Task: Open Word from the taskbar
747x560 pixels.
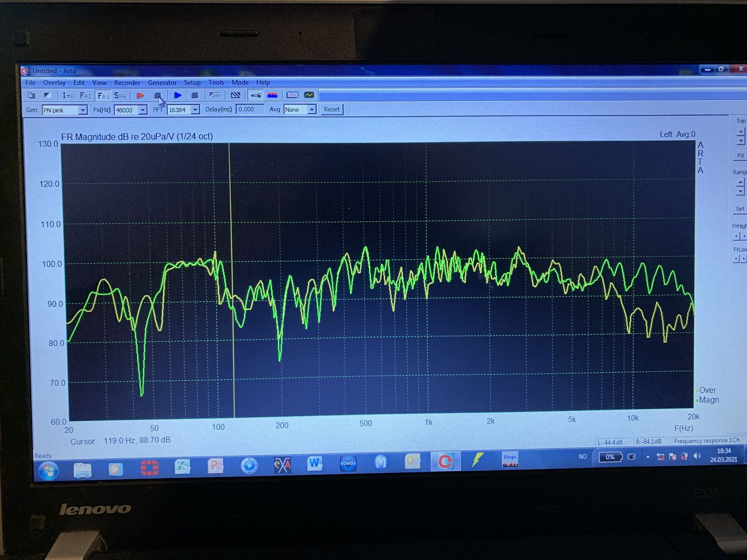Action: click(315, 463)
